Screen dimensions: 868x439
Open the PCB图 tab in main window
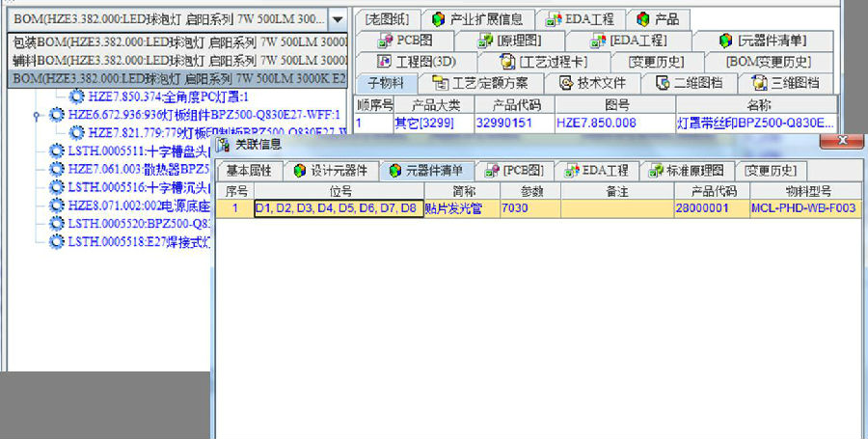(405, 41)
